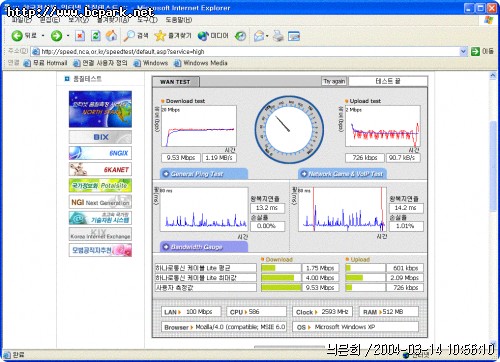Open the address bar dropdown arrow

point(463,51)
